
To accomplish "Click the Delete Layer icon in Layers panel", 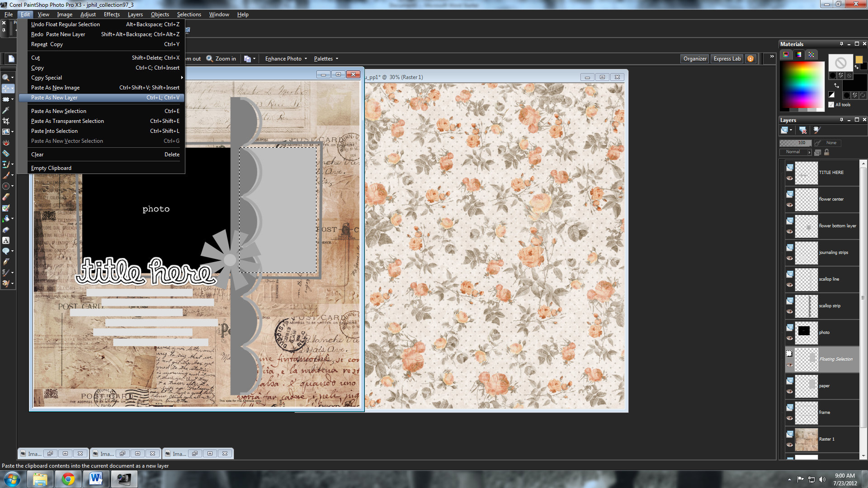I will pos(803,130).
